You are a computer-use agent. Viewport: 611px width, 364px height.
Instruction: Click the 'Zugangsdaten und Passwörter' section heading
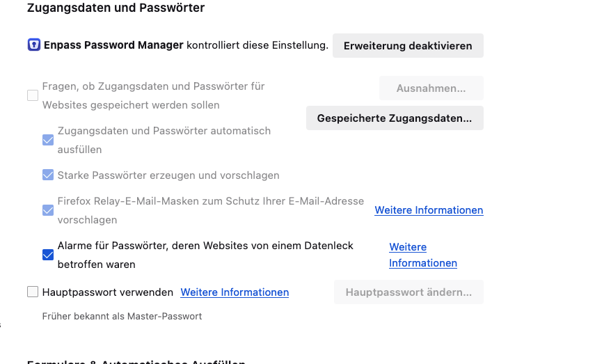pos(116,8)
